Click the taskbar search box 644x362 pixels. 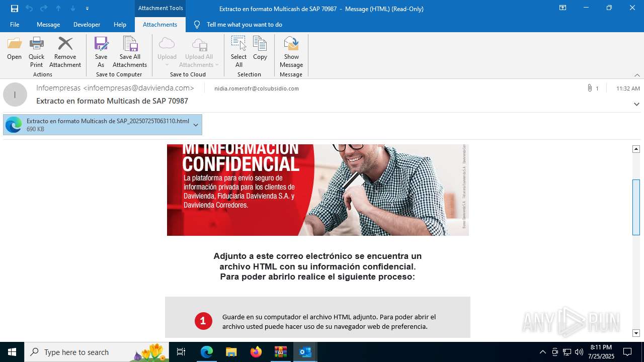pyautogui.click(x=97, y=352)
